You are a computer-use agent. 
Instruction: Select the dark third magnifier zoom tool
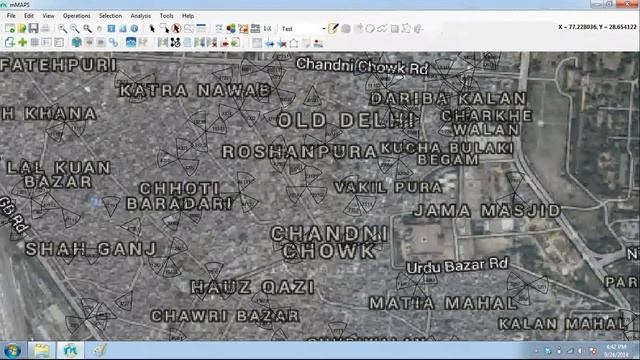pyautogui.click(x=87, y=29)
